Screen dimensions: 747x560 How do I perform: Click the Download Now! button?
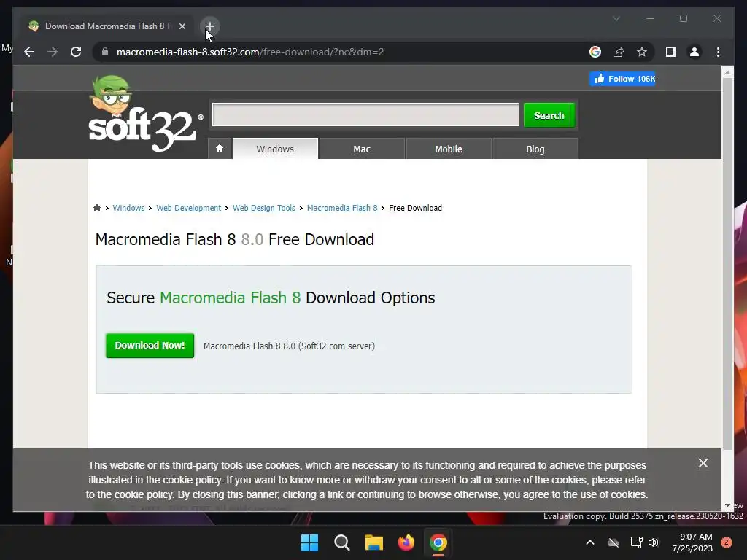150,345
